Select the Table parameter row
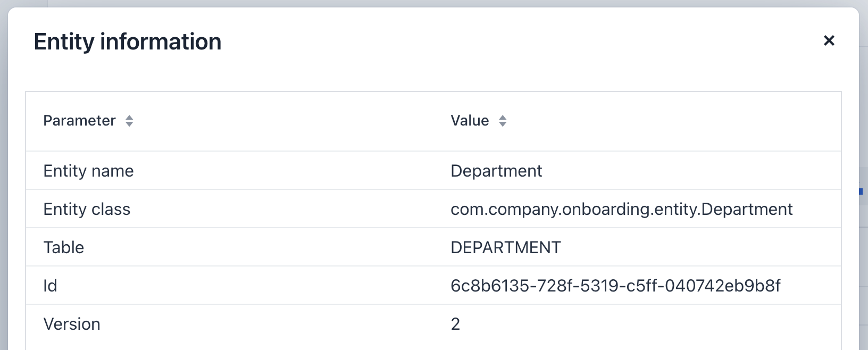Image resolution: width=868 pixels, height=350 pixels. [x=64, y=247]
